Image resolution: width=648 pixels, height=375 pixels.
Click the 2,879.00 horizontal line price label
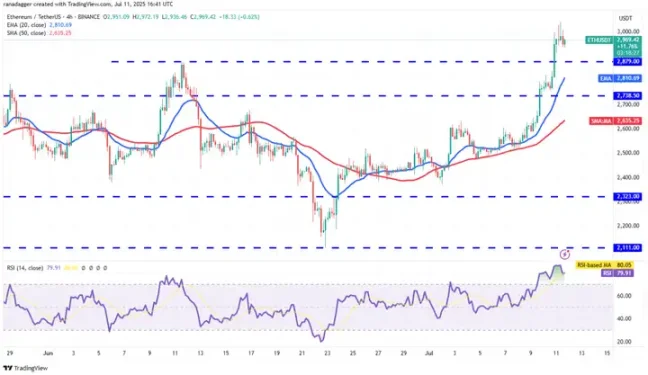tap(627, 62)
